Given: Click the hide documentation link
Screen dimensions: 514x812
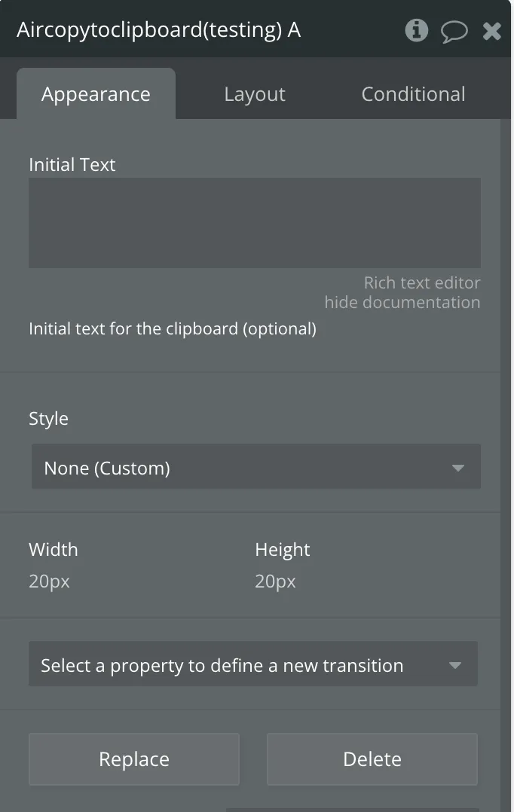Looking at the screenshot, I should coord(402,302).
